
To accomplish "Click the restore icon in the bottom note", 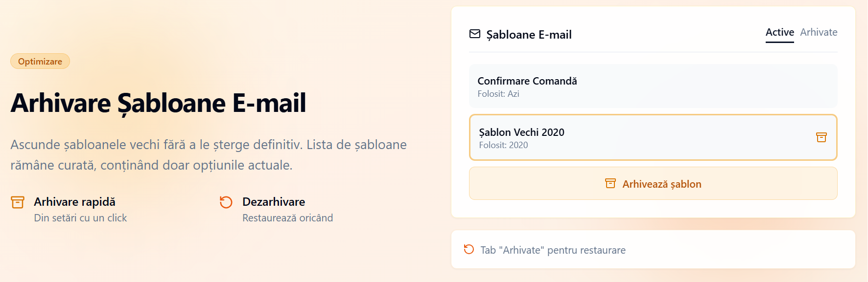I will tap(469, 250).
